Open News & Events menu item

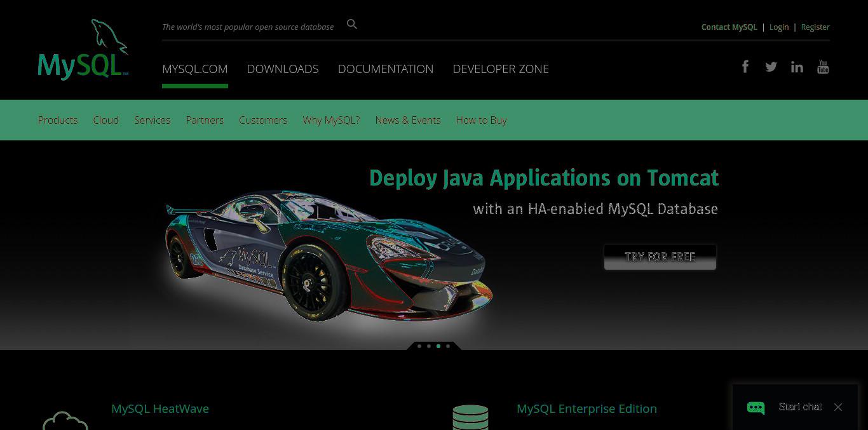(x=408, y=120)
